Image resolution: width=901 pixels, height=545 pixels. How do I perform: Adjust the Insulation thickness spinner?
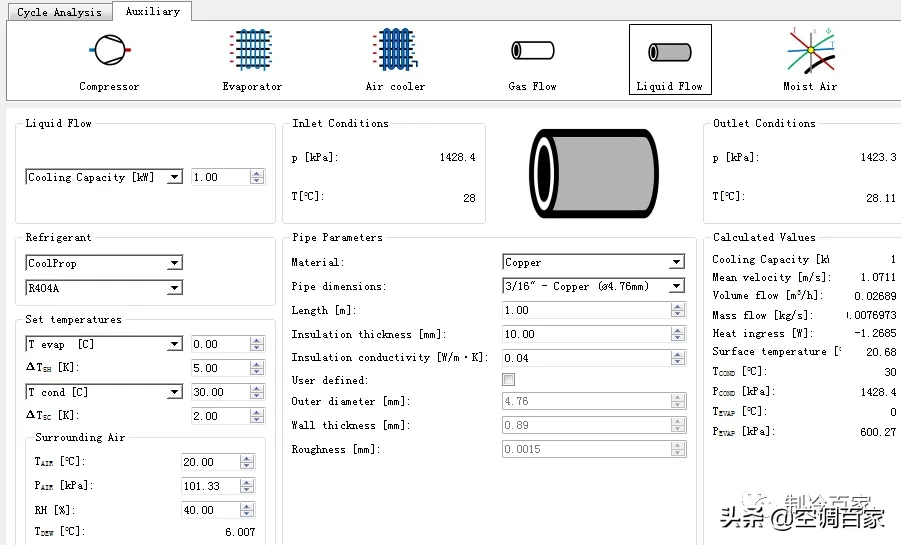coord(678,334)
